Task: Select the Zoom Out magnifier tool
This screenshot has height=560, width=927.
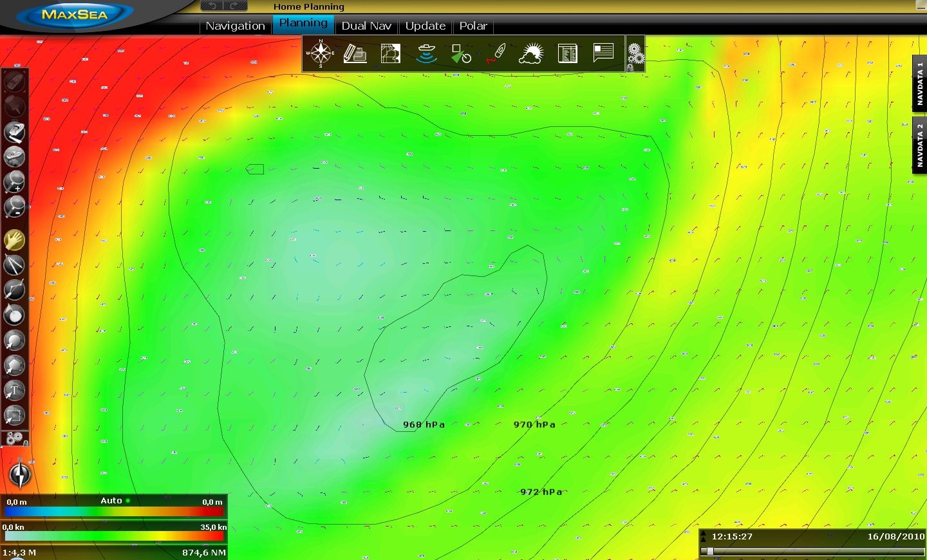Action: click(x=14, y=207)
